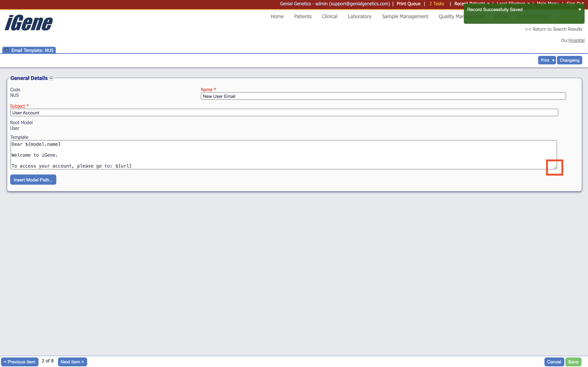Open the Patients menu
This screenshot has width=588, height=367.
[x=303, y=16]
